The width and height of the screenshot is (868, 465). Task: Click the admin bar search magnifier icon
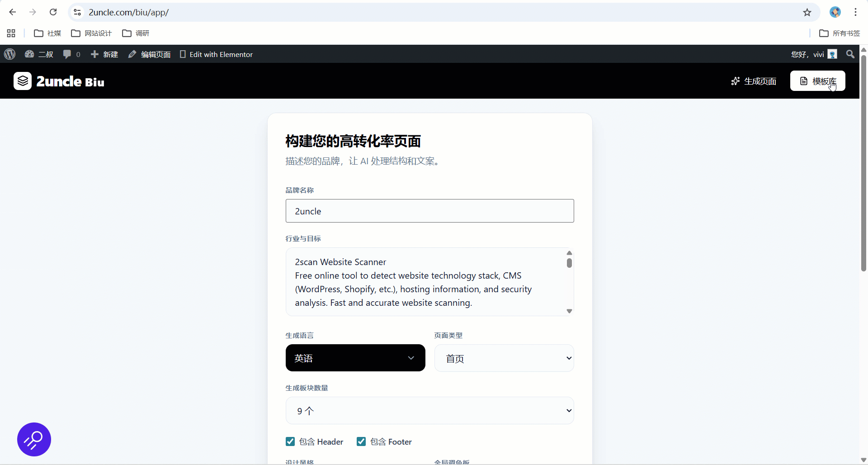[850, 54]
